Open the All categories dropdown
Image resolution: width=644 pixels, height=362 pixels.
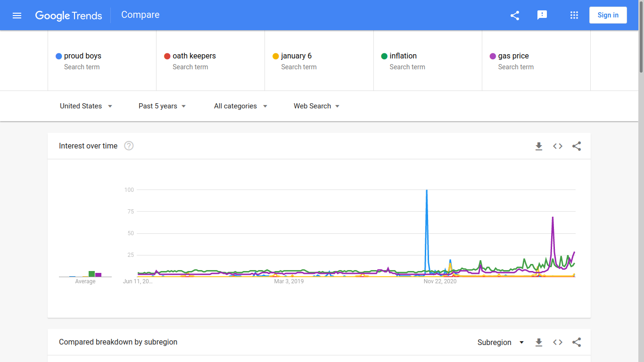241,106
